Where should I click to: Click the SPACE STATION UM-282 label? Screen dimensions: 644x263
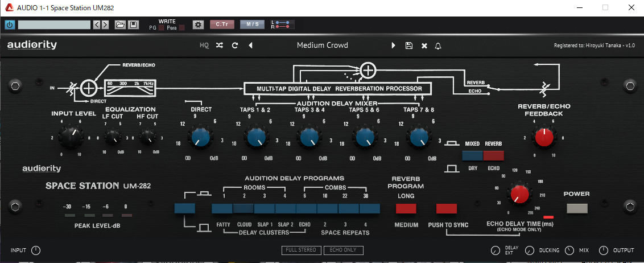coord(98,186)
